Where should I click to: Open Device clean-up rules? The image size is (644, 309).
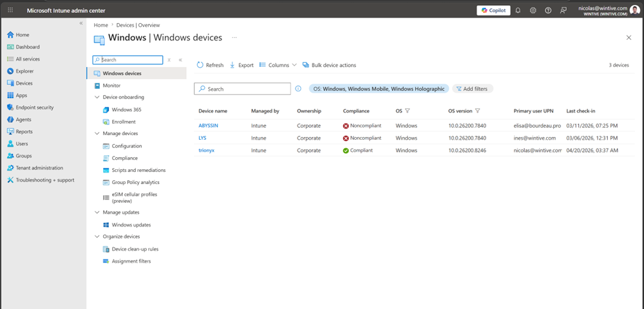135,248
